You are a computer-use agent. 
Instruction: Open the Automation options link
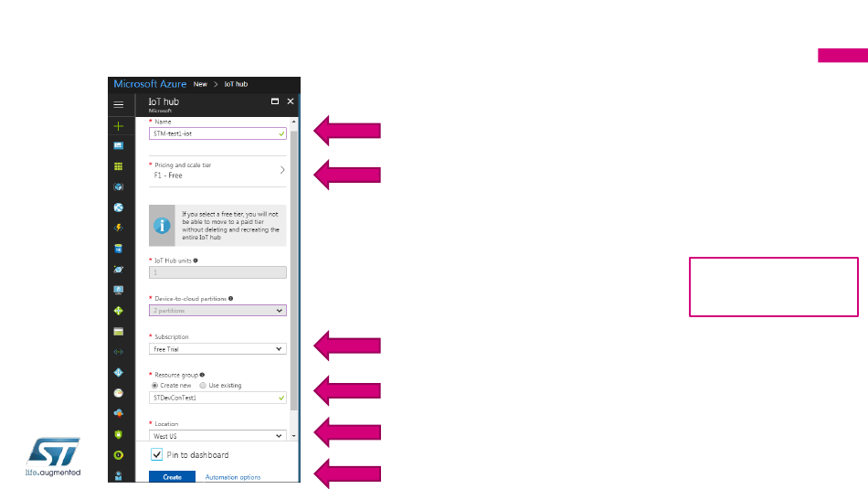(233, 477)
